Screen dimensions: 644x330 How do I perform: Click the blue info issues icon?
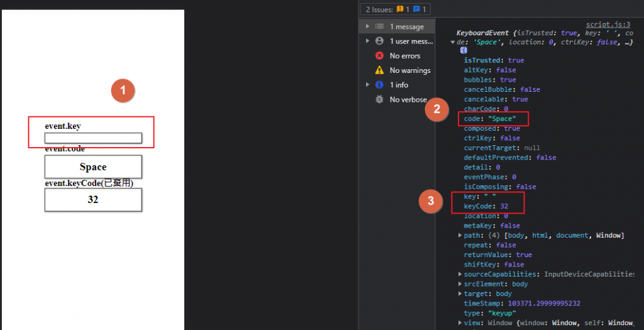click(416, 9)
